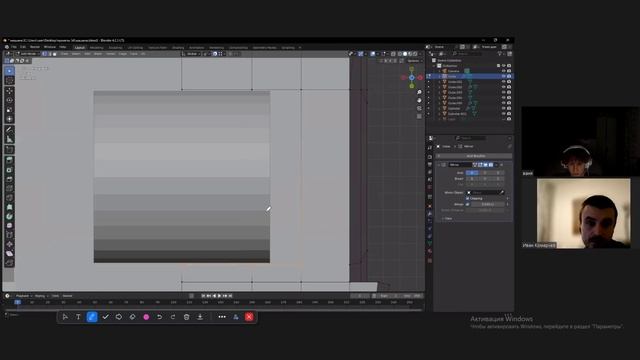Viewport: 640px width, 360px height.
Task: Click the Add Modifier button
Action: [x=474, y=156]
